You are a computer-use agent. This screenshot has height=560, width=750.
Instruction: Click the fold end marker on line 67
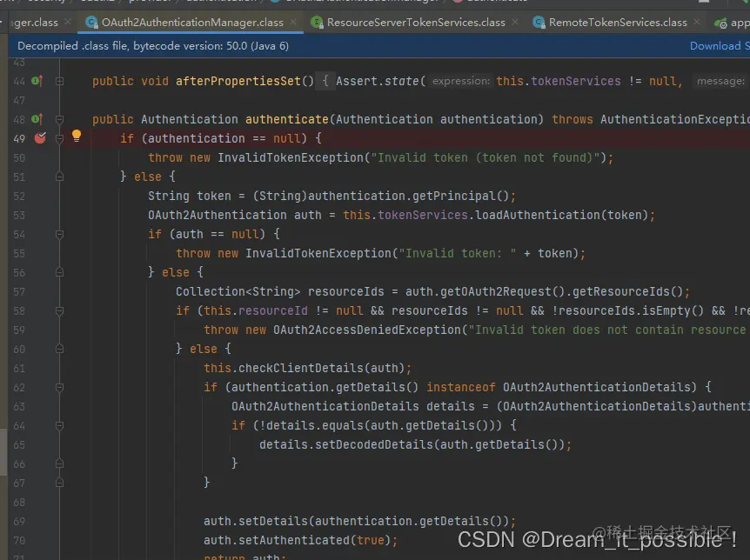coord(60,483)
